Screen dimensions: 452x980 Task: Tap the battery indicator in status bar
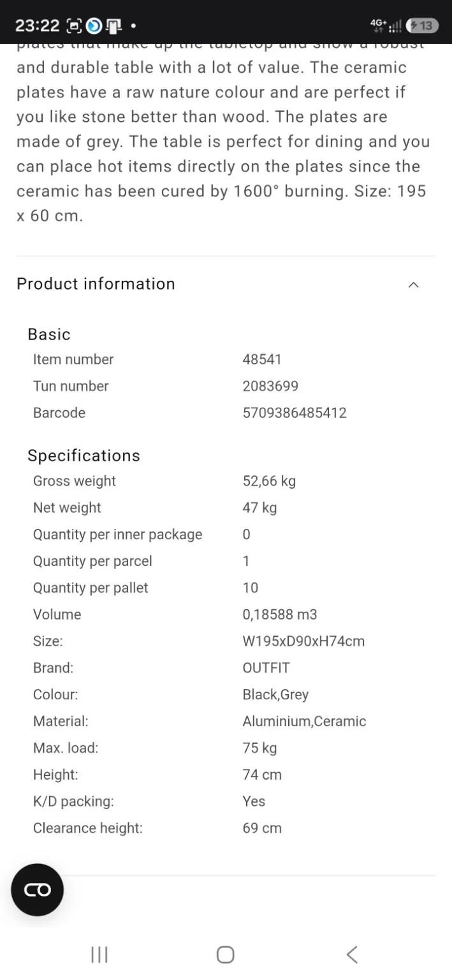click(422, 26)
